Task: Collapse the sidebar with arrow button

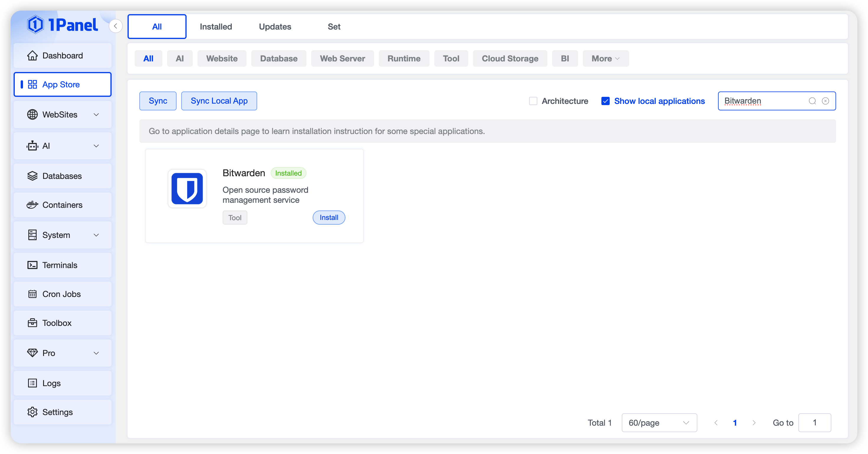Action: coord(115,26)
